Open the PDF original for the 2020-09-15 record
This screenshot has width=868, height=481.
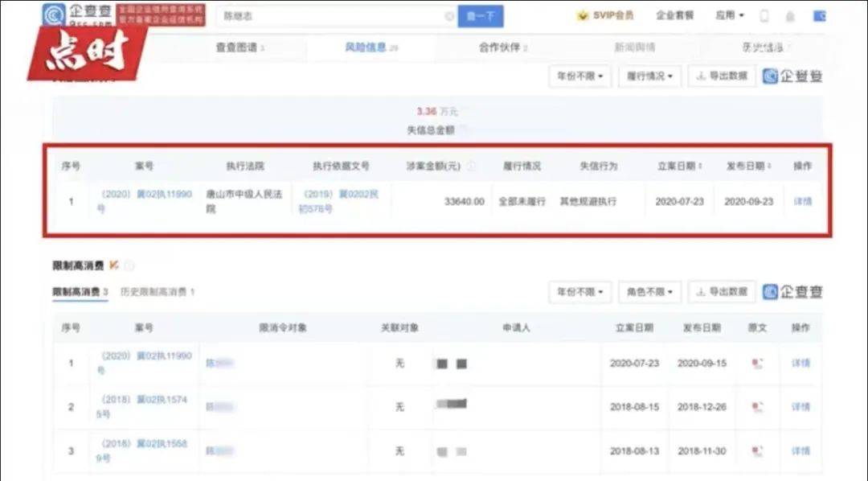[756, 364]
